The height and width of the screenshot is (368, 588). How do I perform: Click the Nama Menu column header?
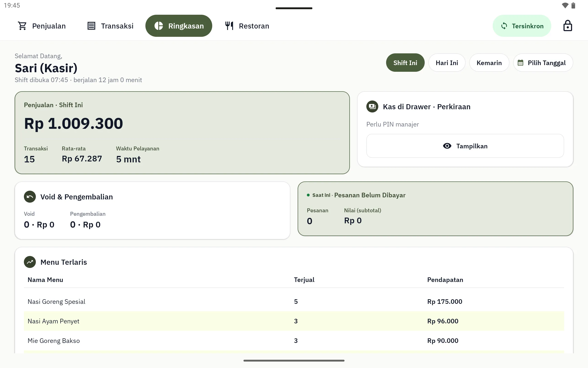45,280
